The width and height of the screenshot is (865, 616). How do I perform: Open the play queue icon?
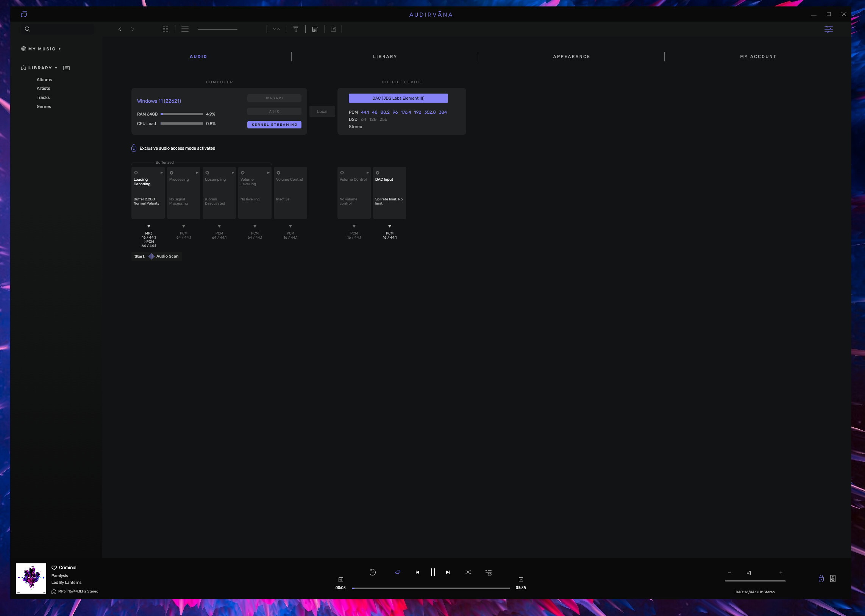[489, 572]
